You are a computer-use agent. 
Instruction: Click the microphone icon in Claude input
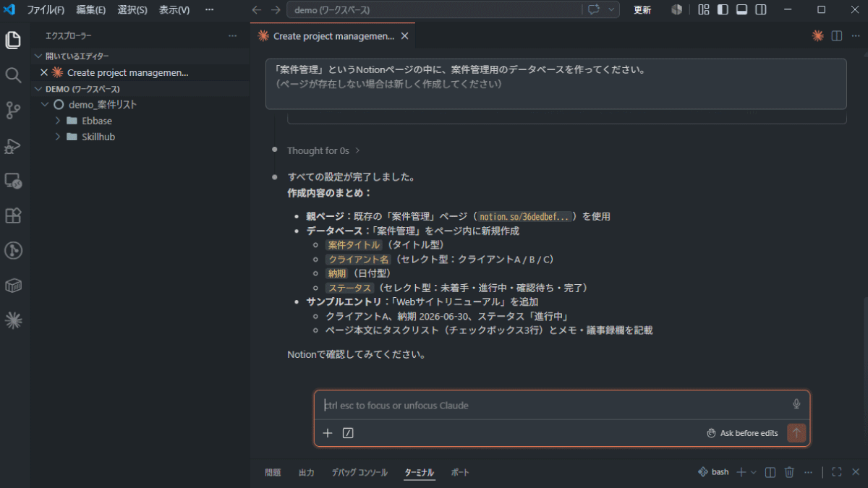click(x=796, y=405)
